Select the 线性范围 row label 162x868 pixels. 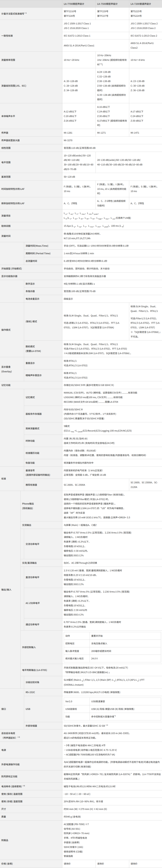pyautogui.click(x=6, y=148)
